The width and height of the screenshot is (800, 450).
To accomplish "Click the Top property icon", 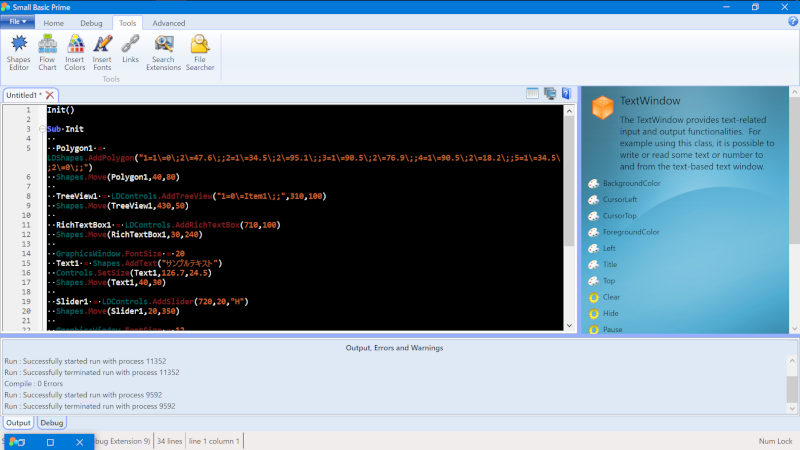I will 593,281.
